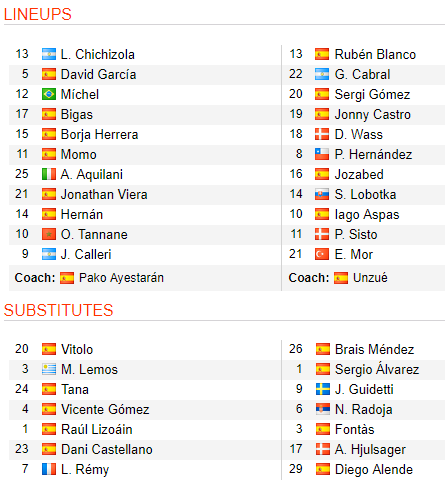This screenshot has height=487, width=445.
Task: Select goalkeeper L. Chichizola
Action: click(x=98, y=54)
